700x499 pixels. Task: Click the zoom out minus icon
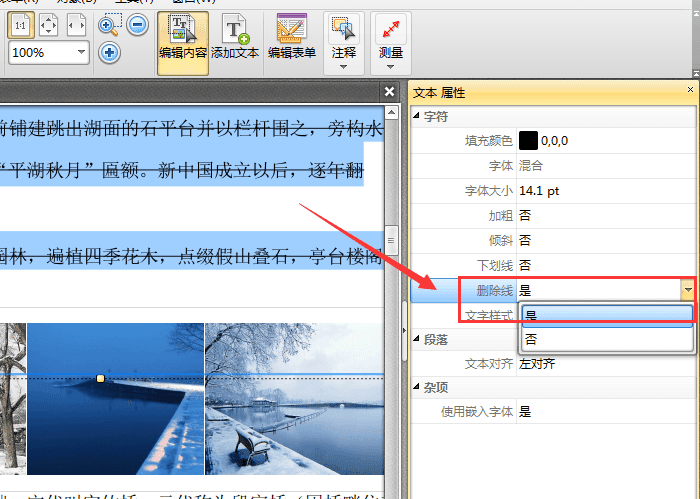point(138,25)
